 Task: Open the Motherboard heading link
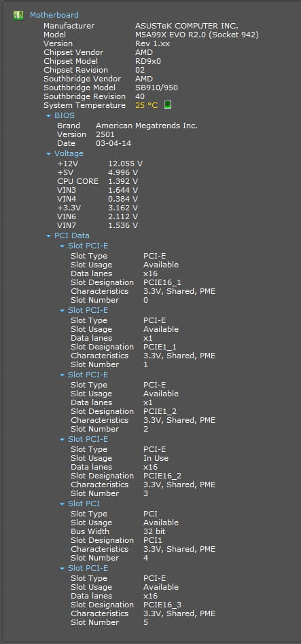click(x=54, y=15)
